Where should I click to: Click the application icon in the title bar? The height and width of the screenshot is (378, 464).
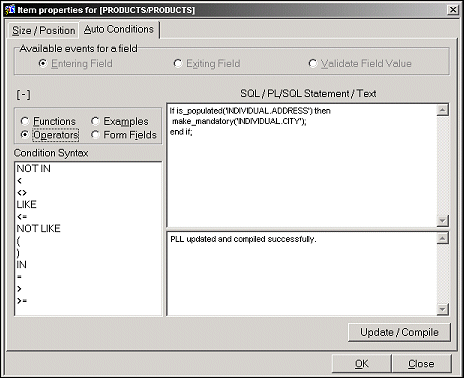(10, 10)
